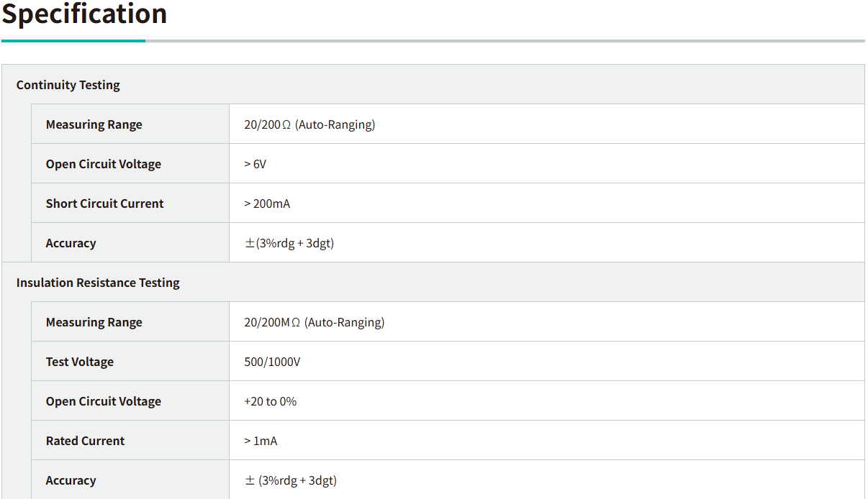Viewport: 868px width, 499px height.
Task: Click the Insulation Resistance Testing section header
Action: click(98, 283)
